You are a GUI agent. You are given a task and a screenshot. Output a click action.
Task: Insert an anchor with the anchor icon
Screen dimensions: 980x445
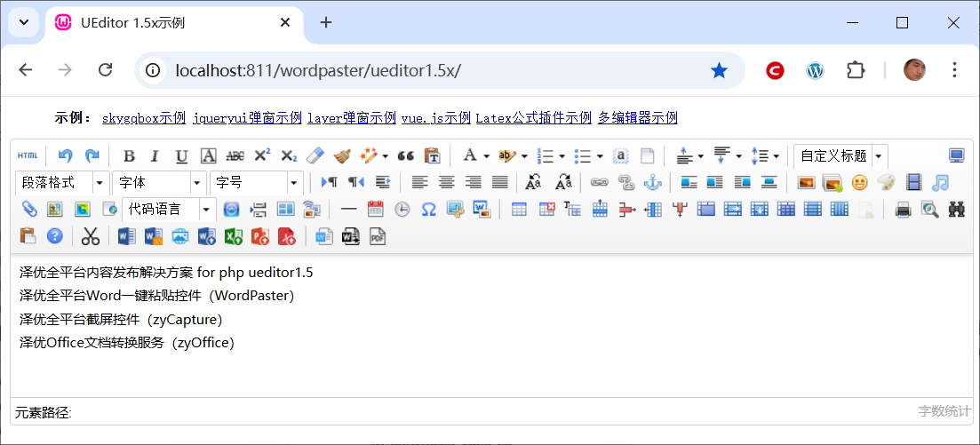click(x=652, y=183)
